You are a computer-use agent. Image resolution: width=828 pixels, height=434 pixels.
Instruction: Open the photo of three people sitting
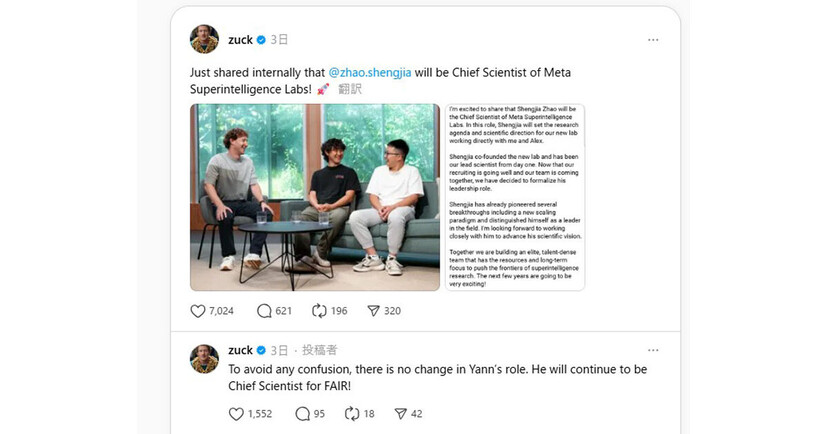[x=315, y=197]
